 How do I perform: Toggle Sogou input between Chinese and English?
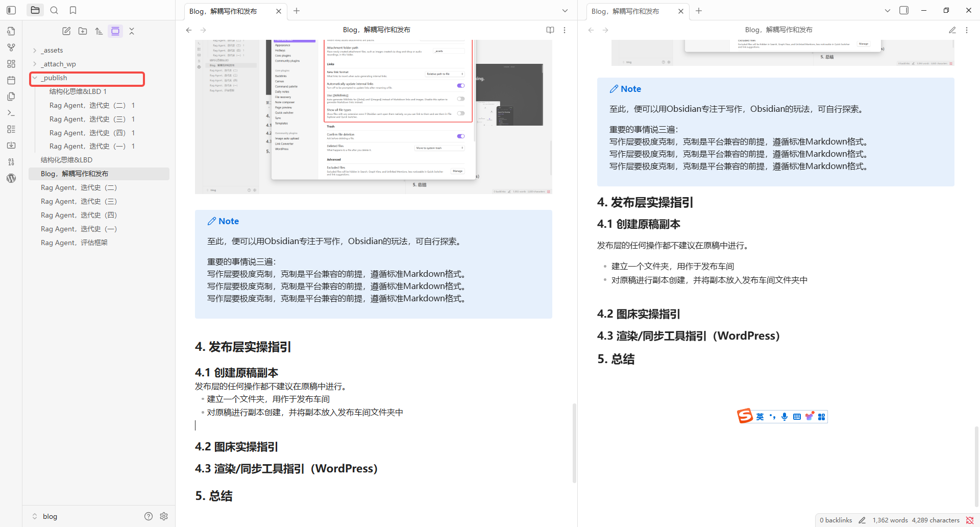[760, 417]
